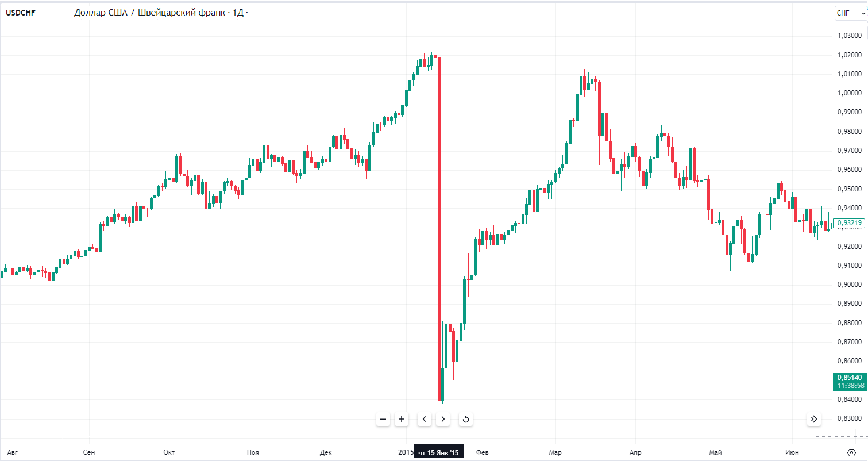Click the чт 15 Янв '15 date label

tap(439, 453)
